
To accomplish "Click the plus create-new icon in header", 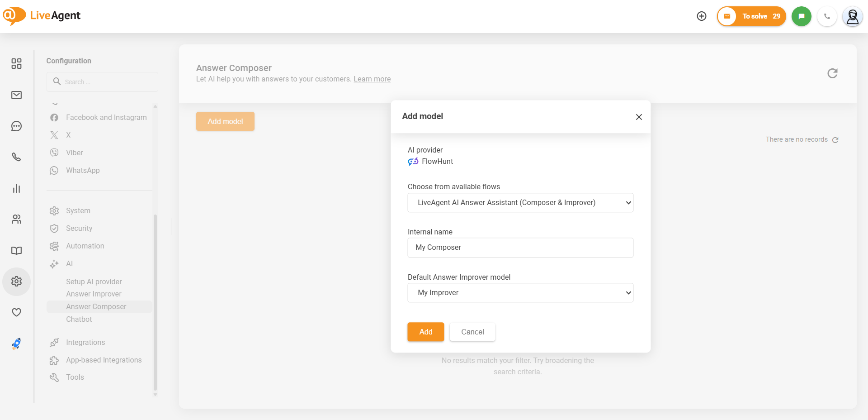I will (701, 16).
